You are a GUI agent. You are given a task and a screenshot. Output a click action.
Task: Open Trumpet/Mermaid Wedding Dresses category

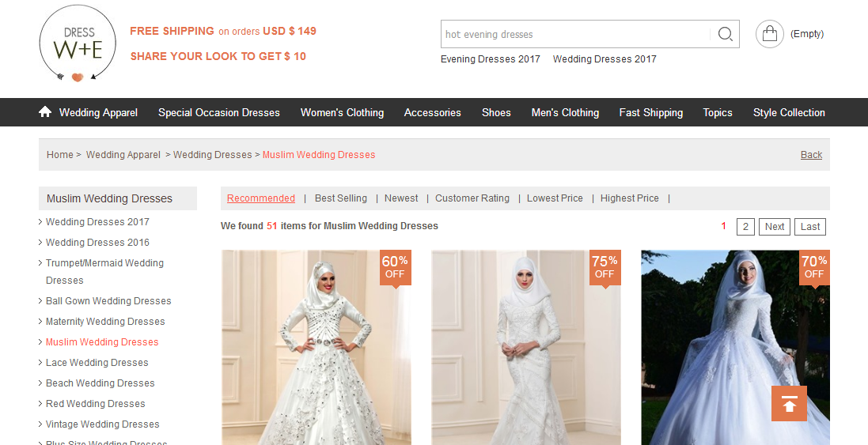coord(104,271)
